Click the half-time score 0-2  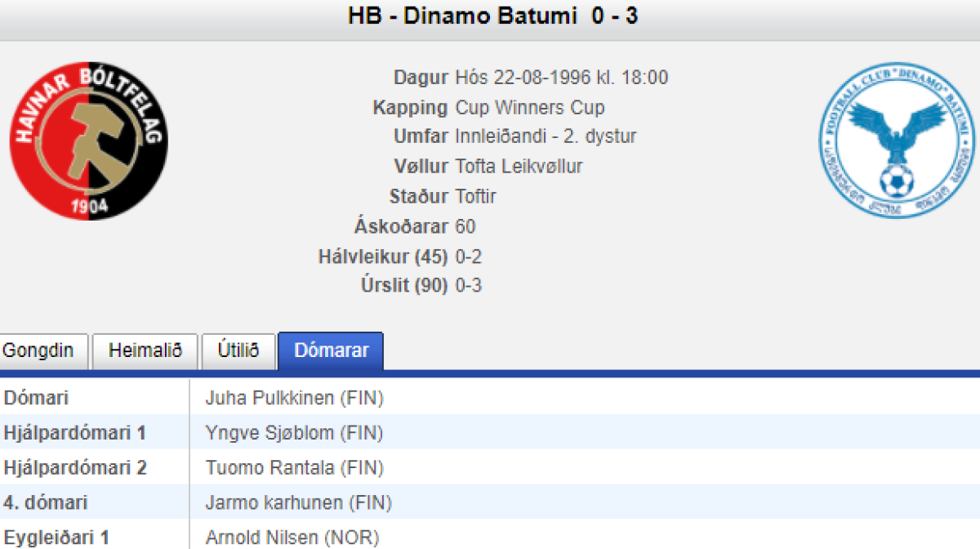click(x=469, y=257)
